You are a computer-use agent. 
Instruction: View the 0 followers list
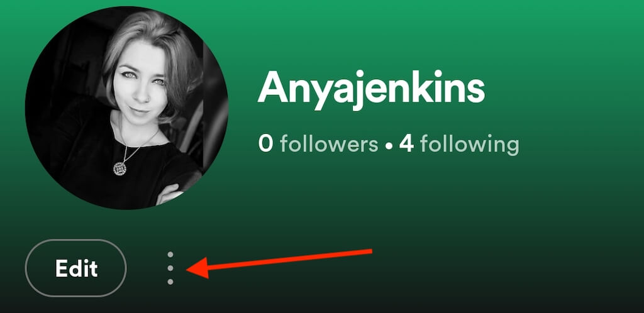tap(318, 145)
